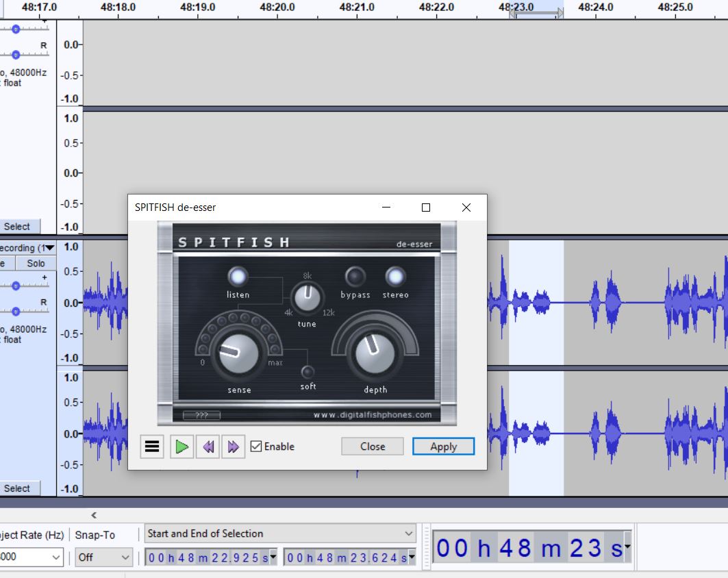Click timeline ruler at 48:20.0

(277, 8)
